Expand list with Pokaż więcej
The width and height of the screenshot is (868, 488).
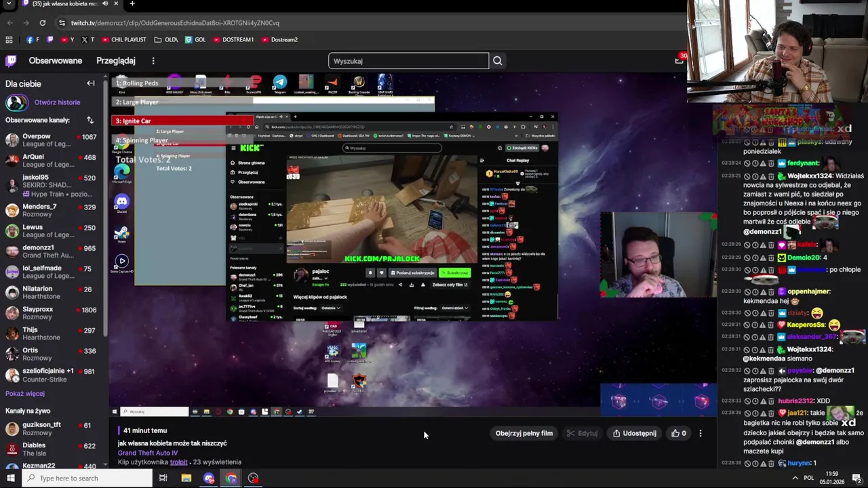(x=25, y=394)
